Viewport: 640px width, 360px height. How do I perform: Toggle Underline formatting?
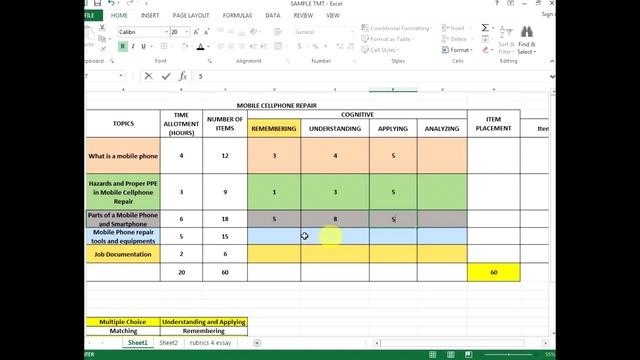143,46
